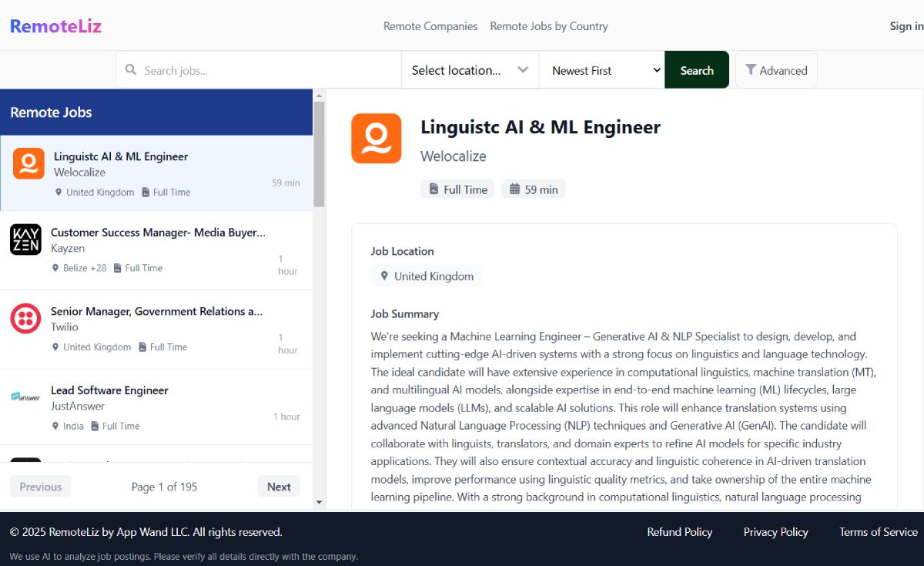The height and width of the screenshot is (566, 924).
Task: Click large Welocalize logo in detail panel
Action: [x=377, y=139]
